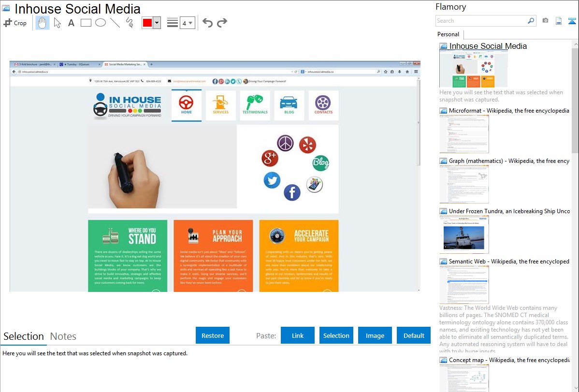Click the camera snapshot icon

(545, 21)
